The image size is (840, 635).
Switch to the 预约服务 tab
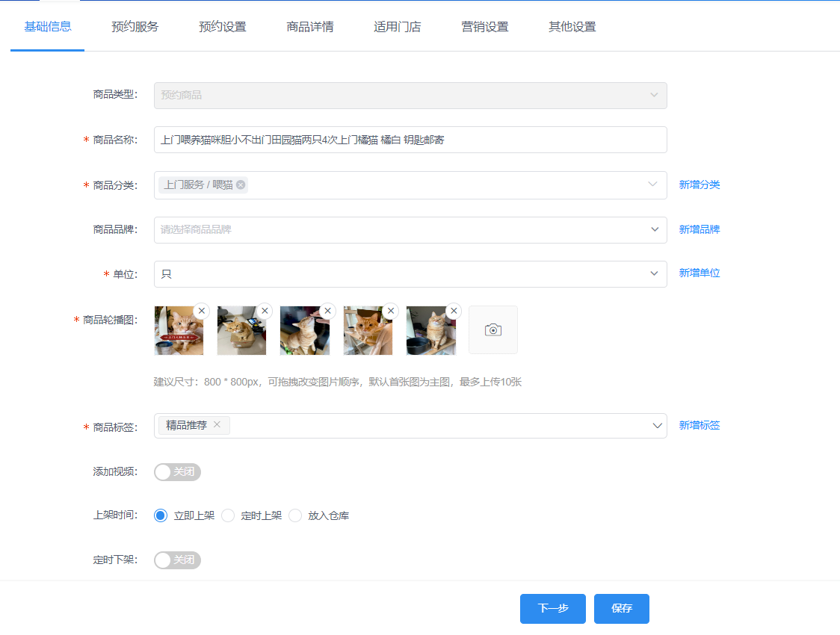(135, 27)
